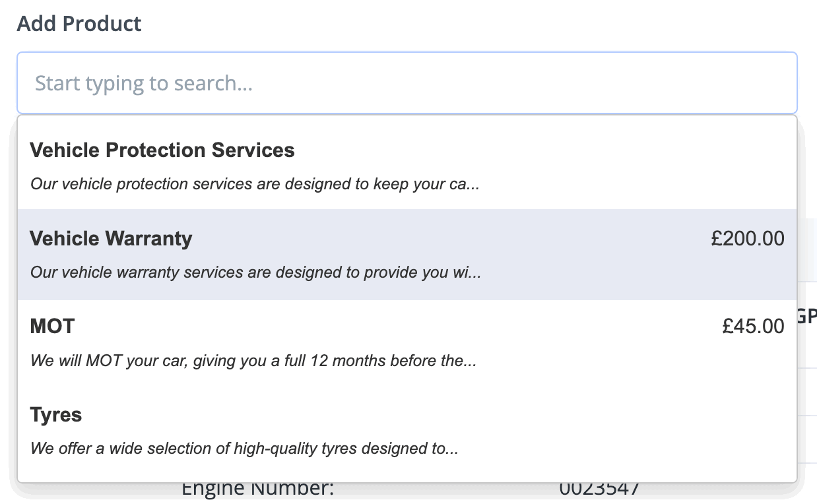The image size is (817, 504).
Task: Click the Vehicle Warranty bold title text
Action: (112, 238)
